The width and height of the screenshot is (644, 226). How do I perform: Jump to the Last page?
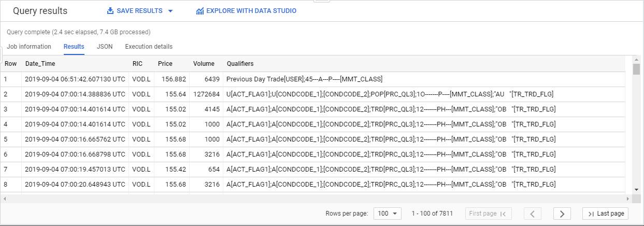(606, 214)
